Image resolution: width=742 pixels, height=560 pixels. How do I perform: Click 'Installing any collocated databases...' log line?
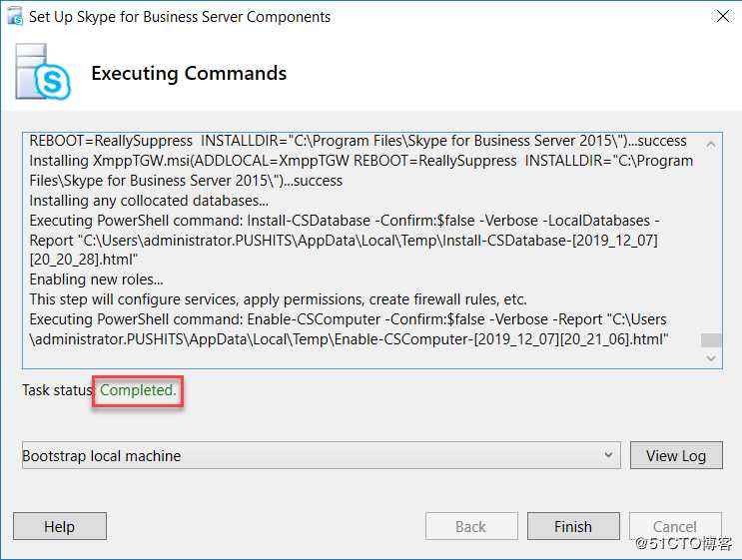(149, 201)
